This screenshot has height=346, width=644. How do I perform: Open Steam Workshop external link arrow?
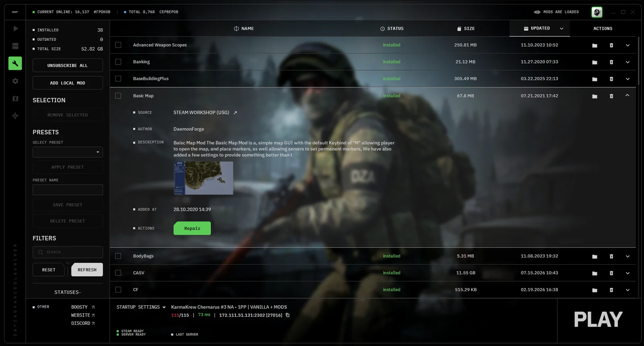[x=235, y=113]
